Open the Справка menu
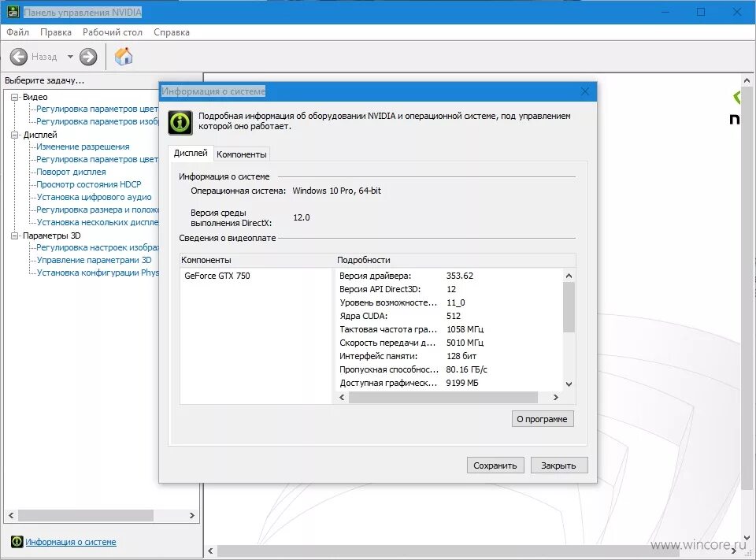 click(x=172, y=32)
